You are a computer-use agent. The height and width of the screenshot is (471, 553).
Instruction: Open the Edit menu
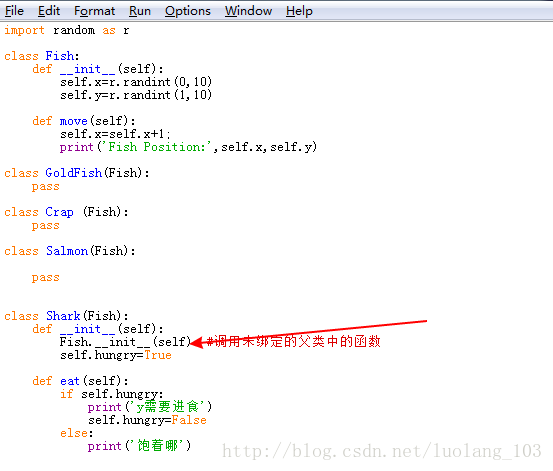point(49,11)
